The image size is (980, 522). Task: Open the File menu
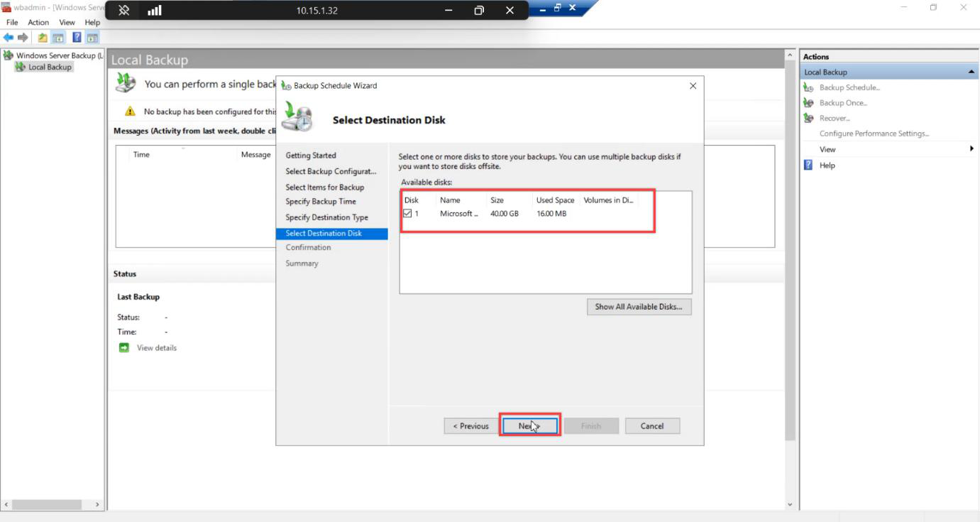12,23
